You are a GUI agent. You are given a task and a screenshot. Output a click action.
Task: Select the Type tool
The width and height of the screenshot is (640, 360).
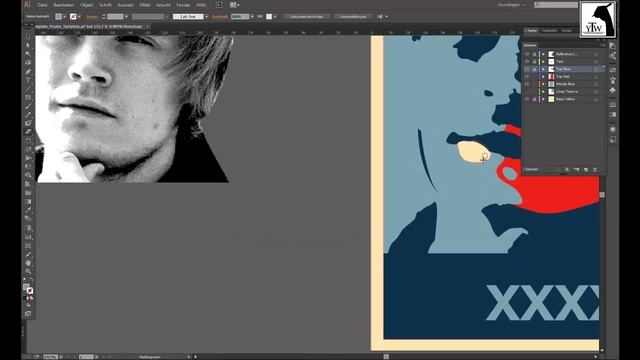[x=28, y=80]
